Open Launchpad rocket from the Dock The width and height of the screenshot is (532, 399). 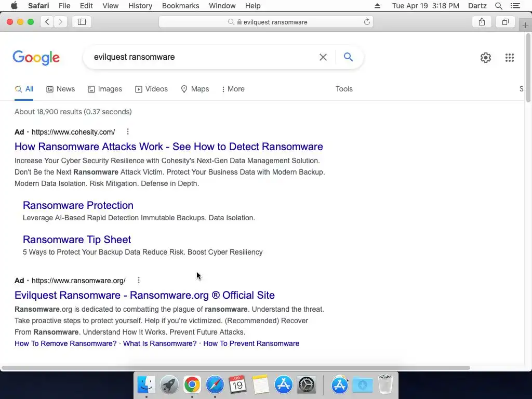coord(169,385)
